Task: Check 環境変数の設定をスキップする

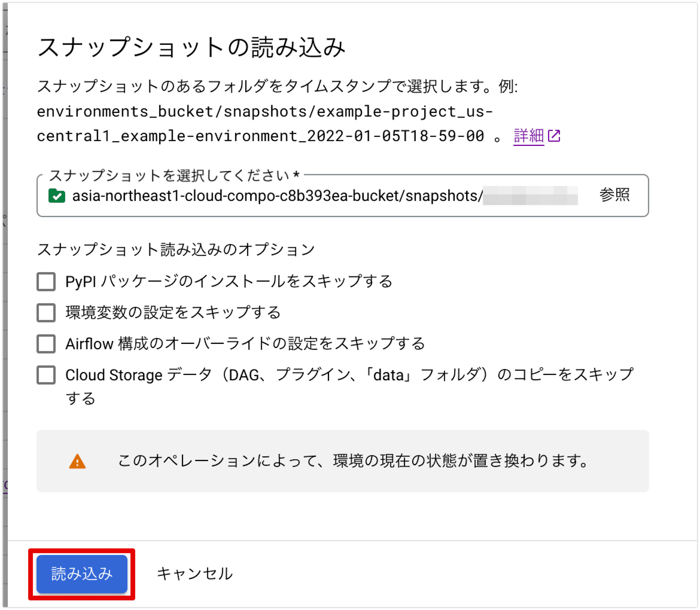Action: [46, 313]
